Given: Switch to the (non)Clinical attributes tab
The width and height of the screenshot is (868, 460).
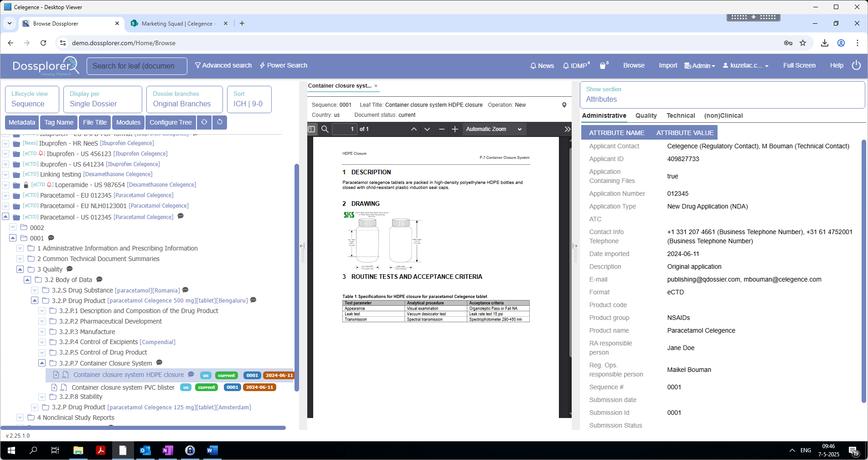Looking at the screenshot, I should 723,115.
